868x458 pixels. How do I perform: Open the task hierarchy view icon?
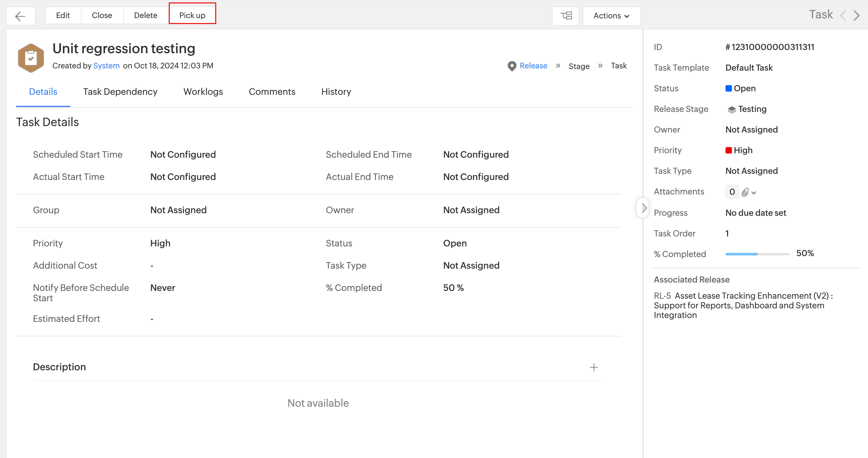click(566, 16)
